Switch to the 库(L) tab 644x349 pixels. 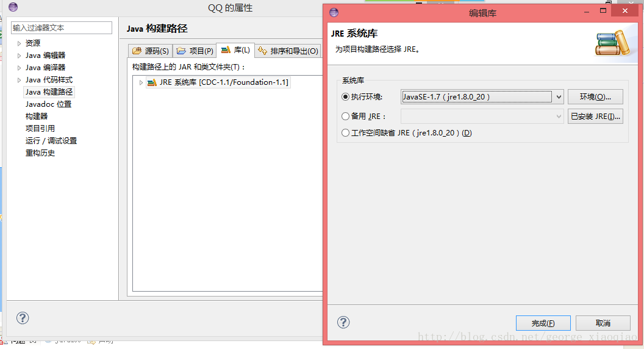(235, 50)
